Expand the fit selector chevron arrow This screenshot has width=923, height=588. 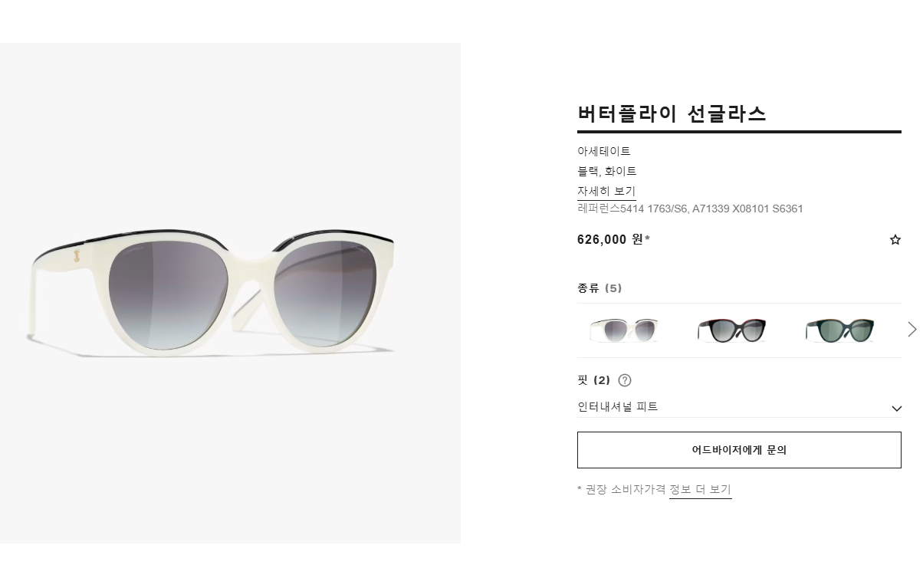[896, 409]
